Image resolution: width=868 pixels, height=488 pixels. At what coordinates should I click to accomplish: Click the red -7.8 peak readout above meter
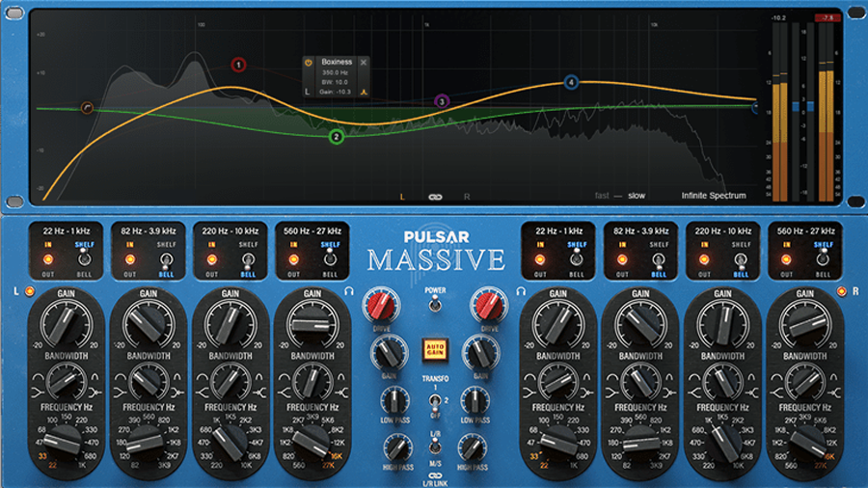tap(827, 17)
